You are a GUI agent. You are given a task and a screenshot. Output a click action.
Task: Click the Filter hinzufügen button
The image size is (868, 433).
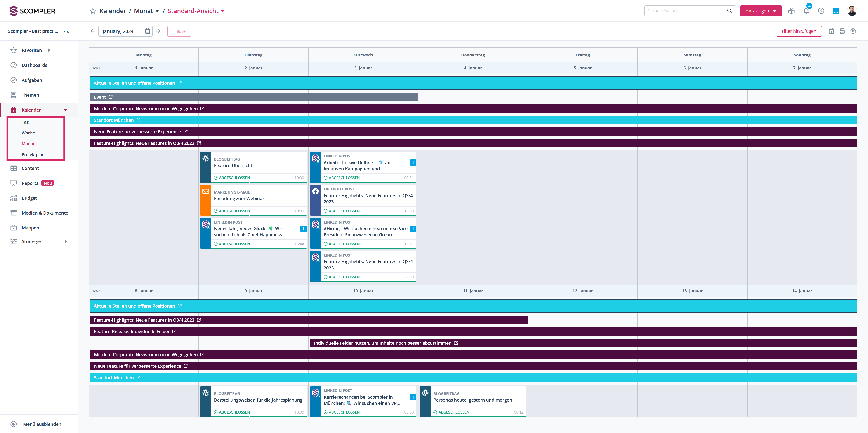799,31
